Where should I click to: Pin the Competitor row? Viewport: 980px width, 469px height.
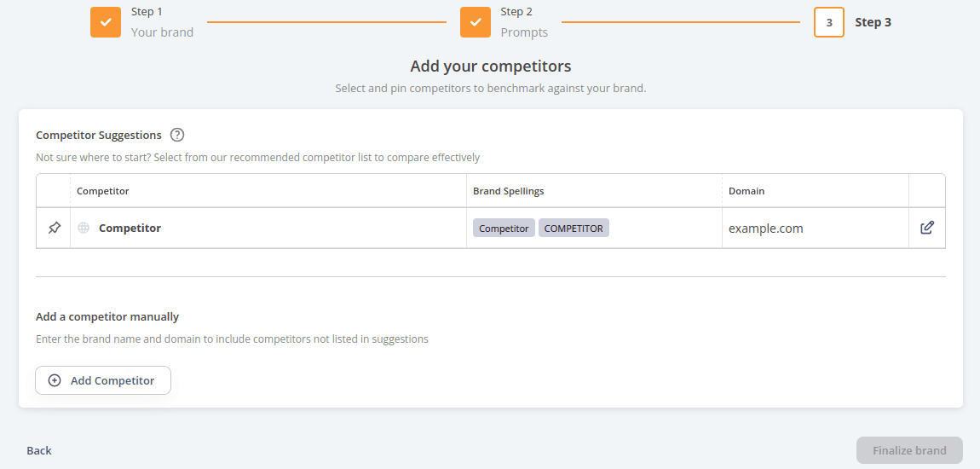pos(55,229)
